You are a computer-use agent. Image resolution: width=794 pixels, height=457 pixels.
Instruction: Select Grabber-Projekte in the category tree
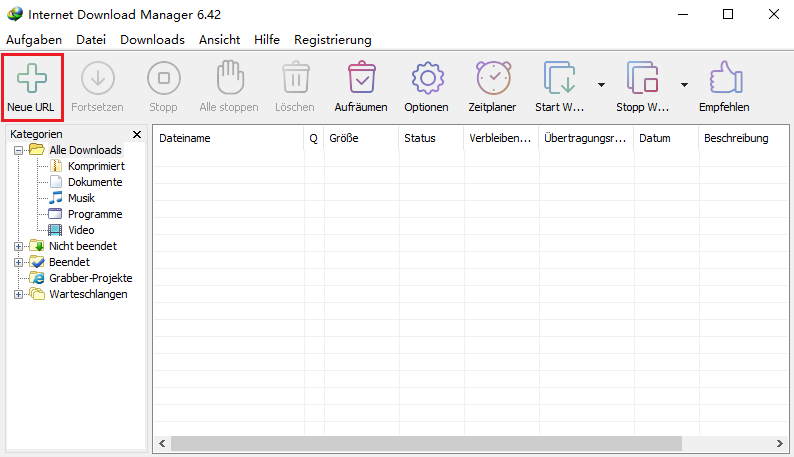pos(90,278)
